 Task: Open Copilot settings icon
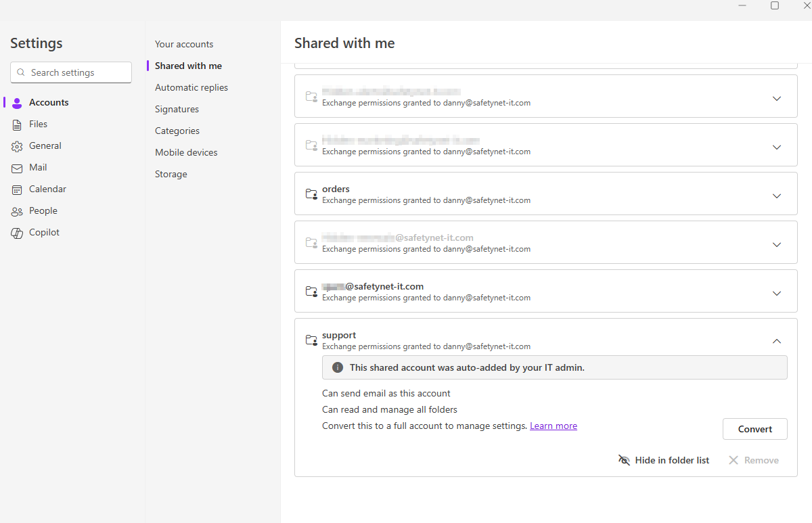tap(17, 233)
